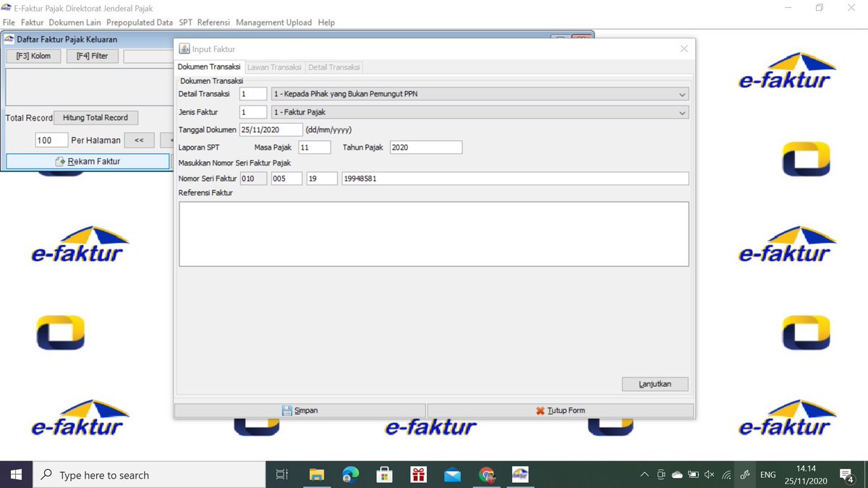Open the Management Upload menu

pos(274,22)
